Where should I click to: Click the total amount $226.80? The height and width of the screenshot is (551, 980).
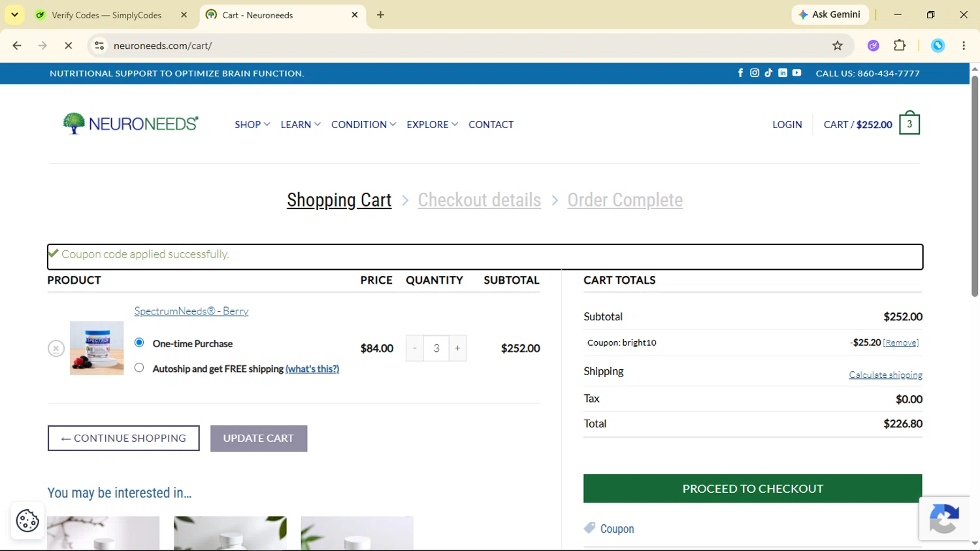(903, 424)
